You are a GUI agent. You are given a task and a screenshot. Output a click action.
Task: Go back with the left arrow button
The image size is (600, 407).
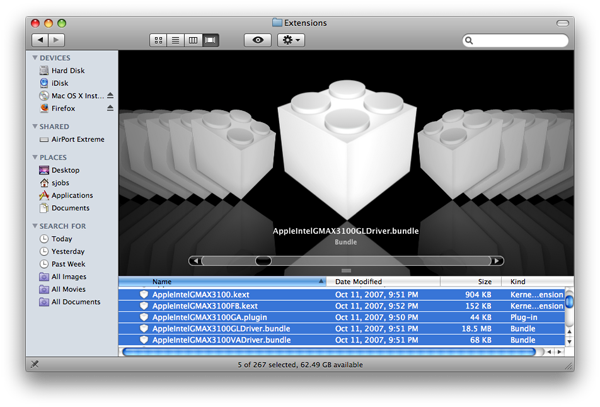[x=40, y=40]
